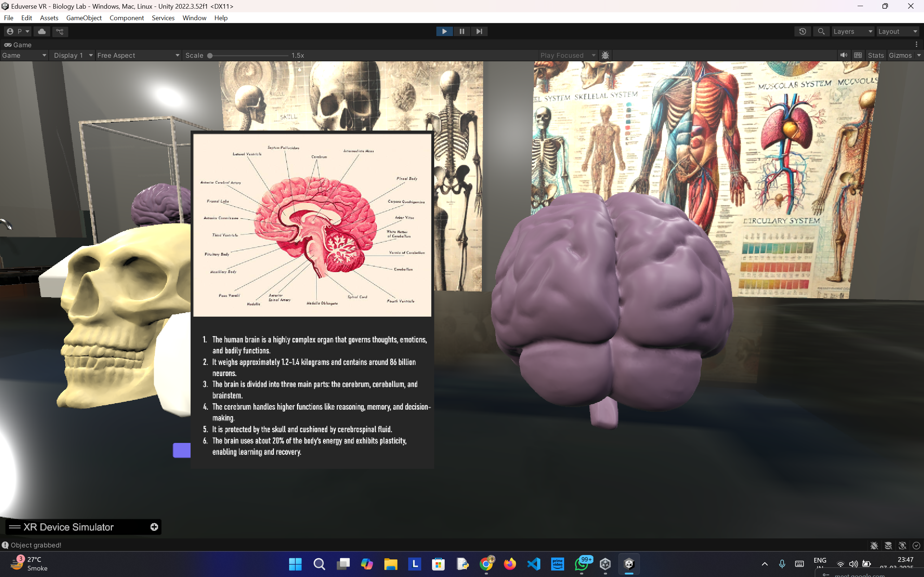Expand the XR Device Simulator panel
Image resolution: width=924 pixels, height=577 pixels.
coord(154,527)
